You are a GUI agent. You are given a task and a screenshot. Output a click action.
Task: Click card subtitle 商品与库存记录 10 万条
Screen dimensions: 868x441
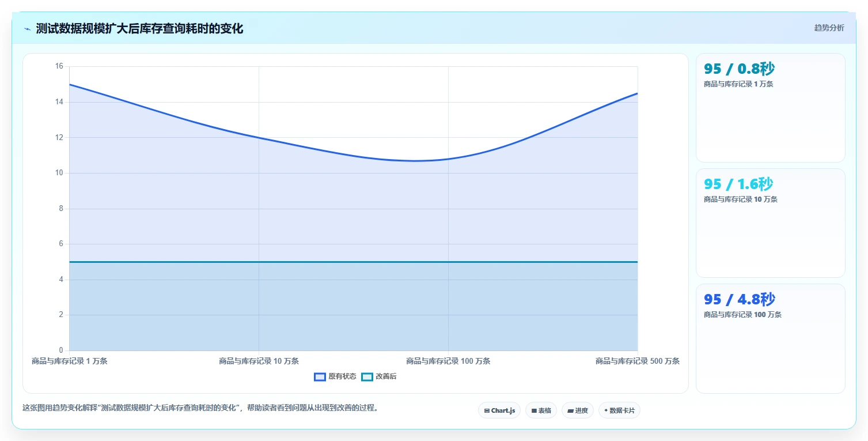point(741,199)
